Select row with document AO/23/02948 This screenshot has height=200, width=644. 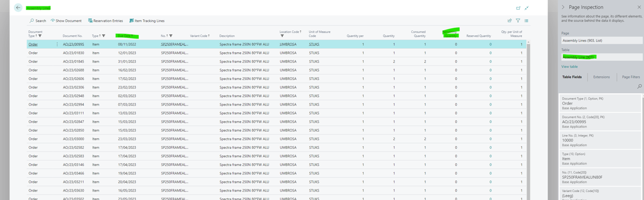click(x=277, y=96)
